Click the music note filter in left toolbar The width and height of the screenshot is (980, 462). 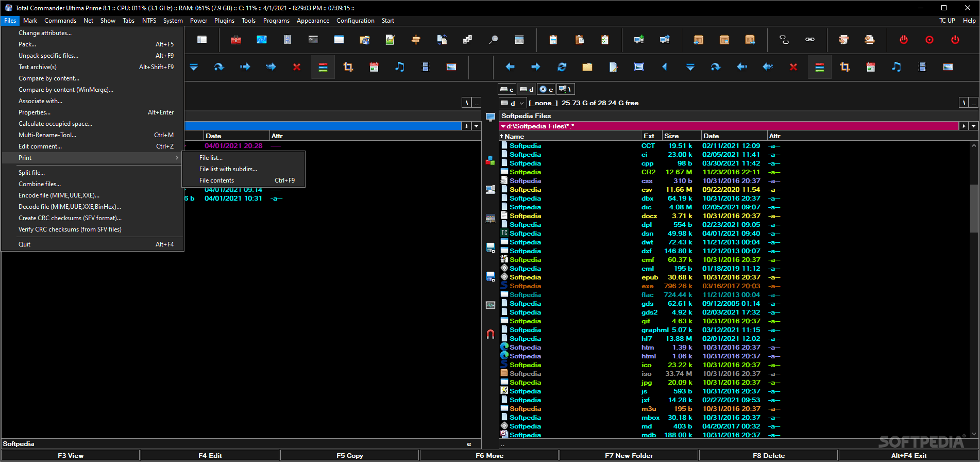pyautogui.click(x=400, y=67)
